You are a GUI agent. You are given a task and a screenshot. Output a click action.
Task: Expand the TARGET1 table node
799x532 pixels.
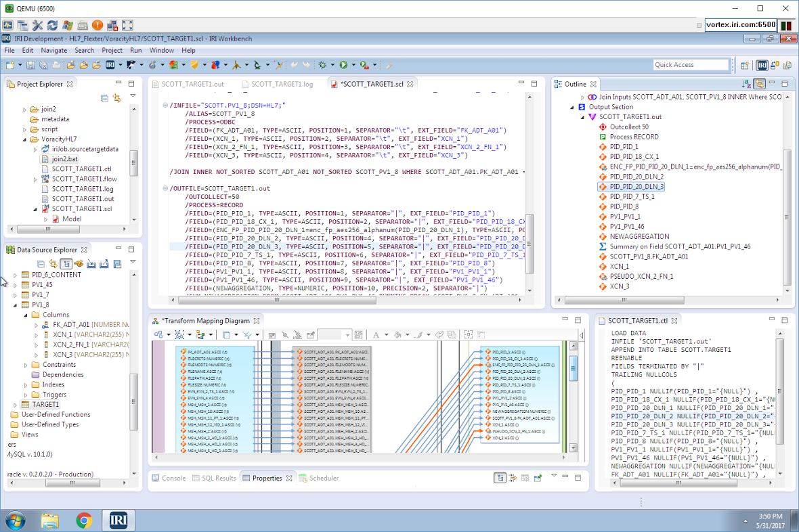tap(15, 405)
